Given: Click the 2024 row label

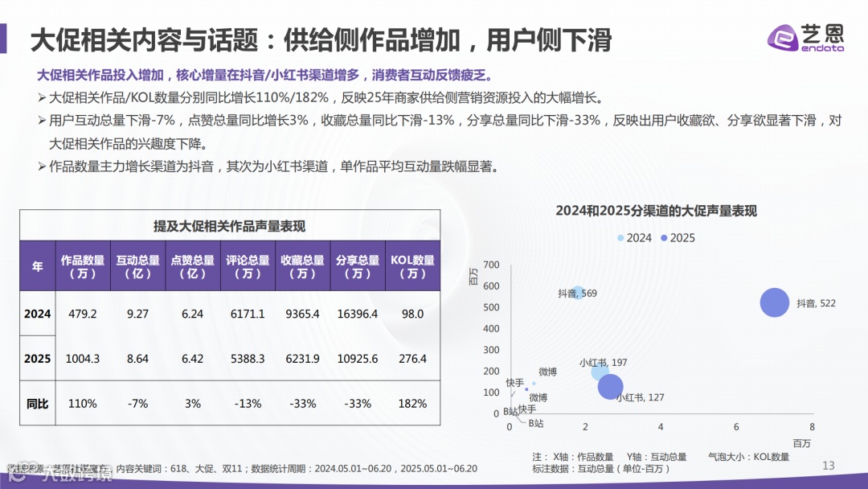Looking at the screenshot, I should (37, 314).
